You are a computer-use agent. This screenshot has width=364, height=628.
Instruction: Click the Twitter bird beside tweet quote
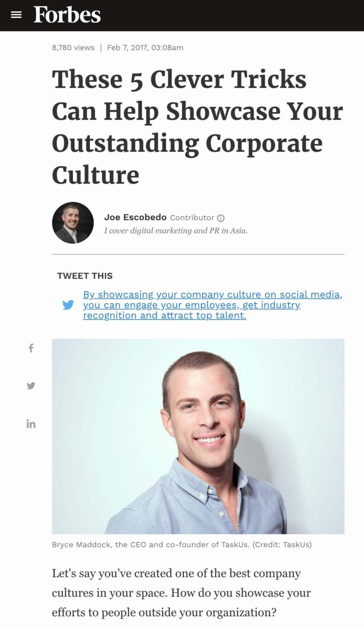click(x=68, y=305)
